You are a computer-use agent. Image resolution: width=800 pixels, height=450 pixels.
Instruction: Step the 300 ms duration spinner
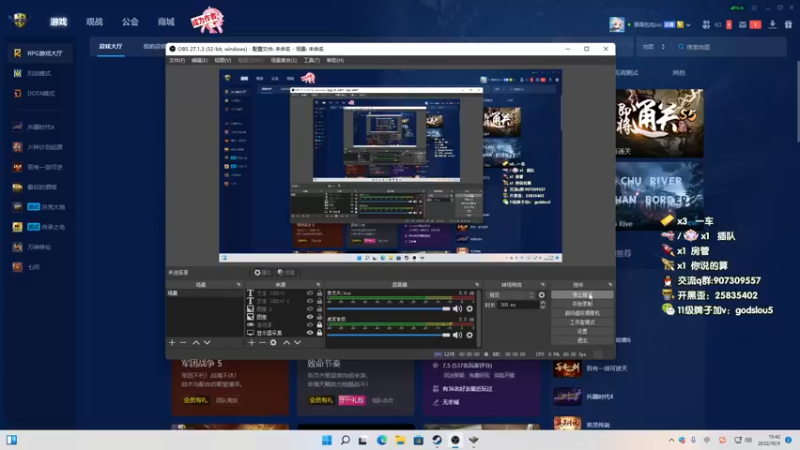542,305
